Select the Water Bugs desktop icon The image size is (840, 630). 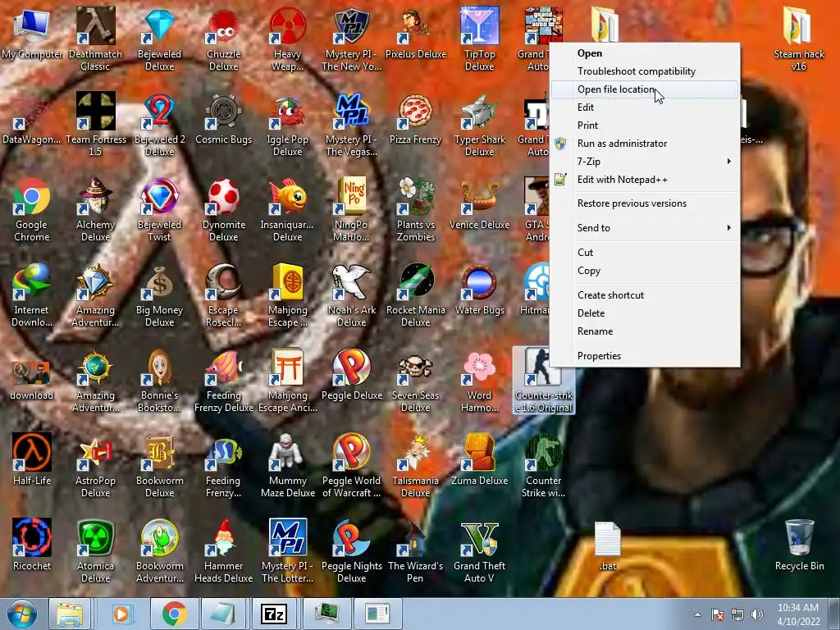(479, 281)
